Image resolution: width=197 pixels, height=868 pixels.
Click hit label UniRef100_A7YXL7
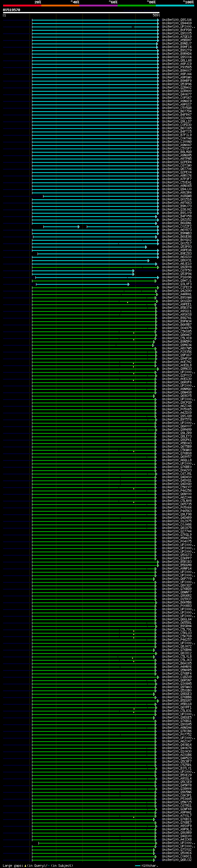click(x=177, y=816)
